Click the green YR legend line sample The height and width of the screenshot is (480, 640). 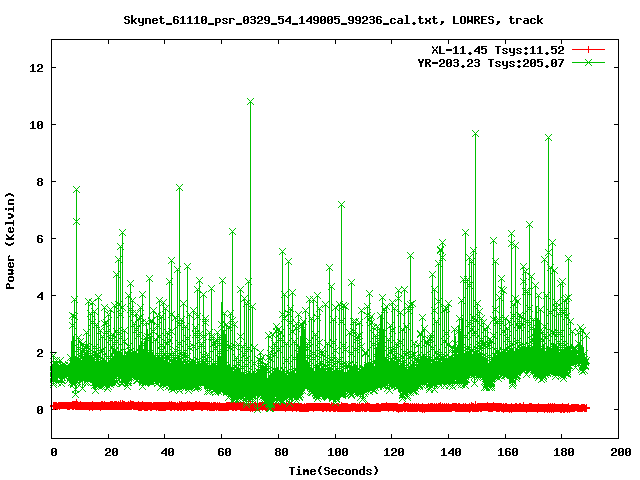point(588,62)
